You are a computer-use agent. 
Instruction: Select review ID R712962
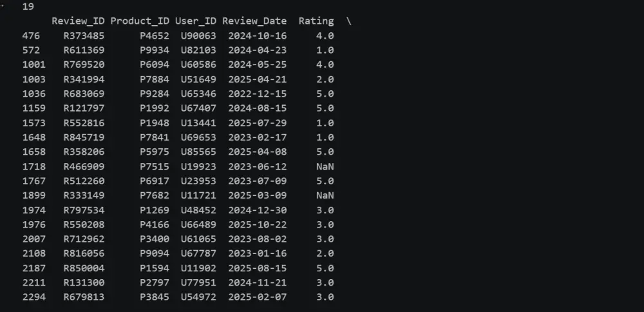click(x=84, y=239)
